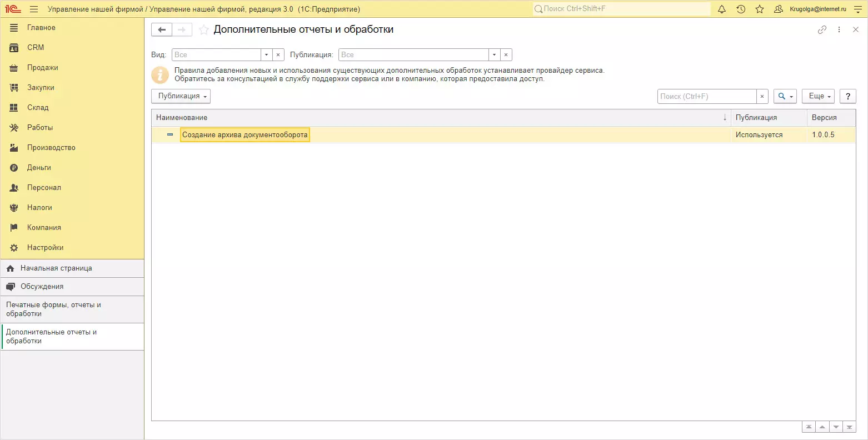Screen dimensions: 868x440
Task: Click the Производство factory icon
Action: [x=14, y=148]
